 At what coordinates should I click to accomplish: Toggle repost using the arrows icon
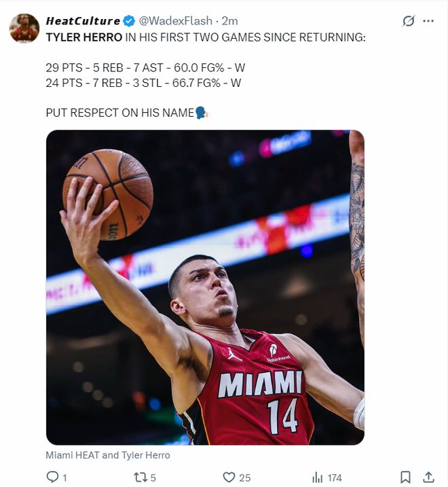pyautogui.click(x=141, y=477)
